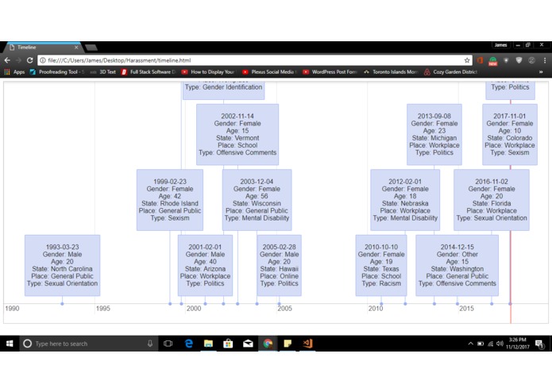Viewport: 552px width, 392px height.
Task: Click the James profile button
Action: tap(500, 45)
